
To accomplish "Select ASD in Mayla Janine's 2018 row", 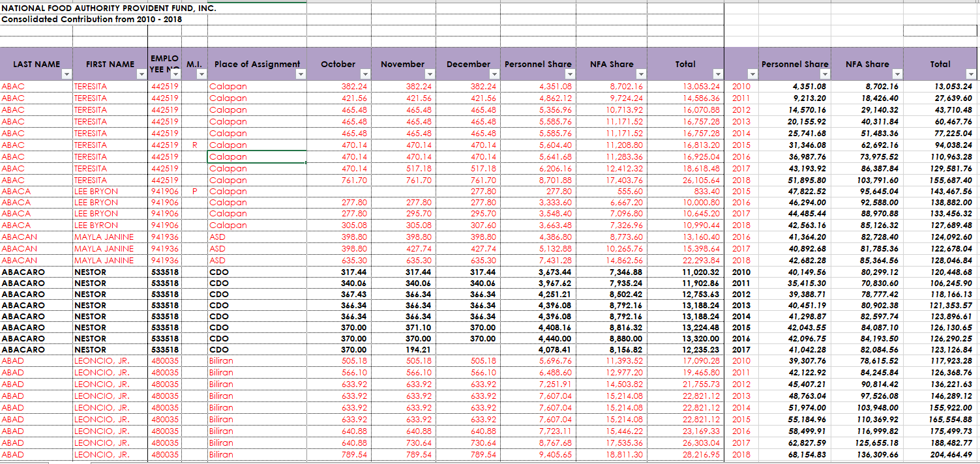I will point(217,261).
